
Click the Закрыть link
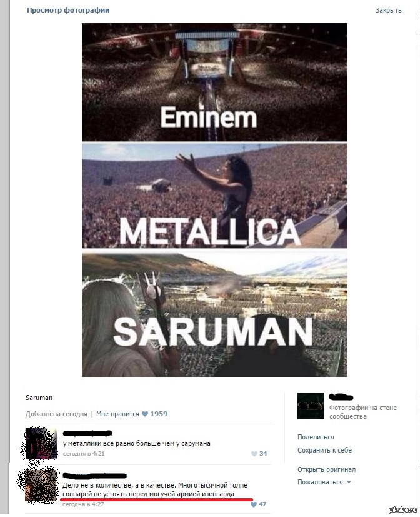click(x=388, y=10)
